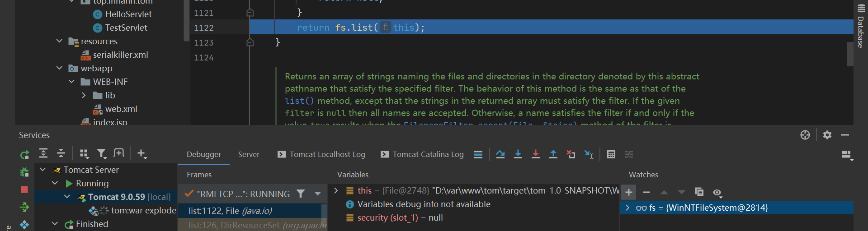Click the red Force Step Into icon

pyautogui.click(x=536, y=154)
